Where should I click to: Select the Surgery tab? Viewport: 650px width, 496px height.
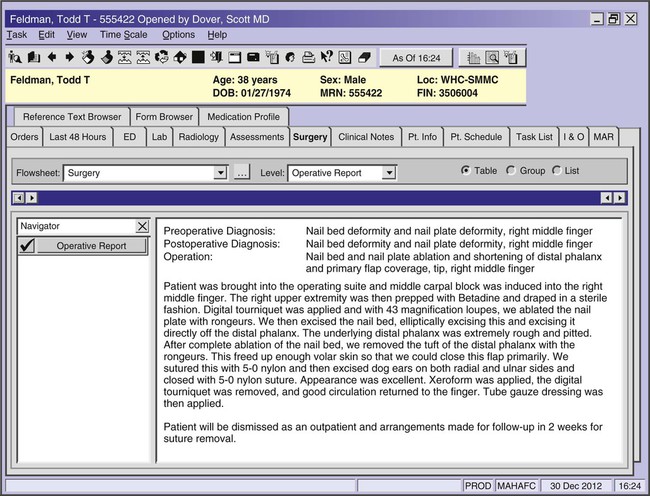(310, 137)
